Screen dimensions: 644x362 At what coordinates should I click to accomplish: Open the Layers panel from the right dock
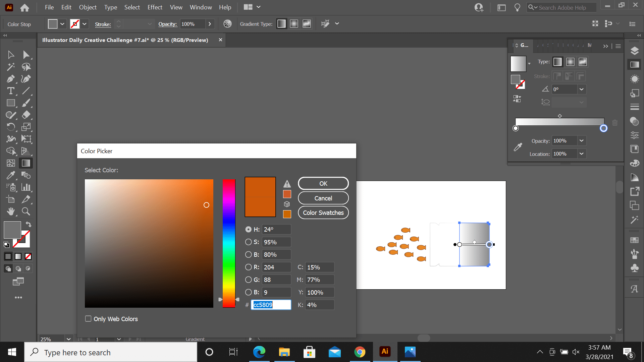pos(634,51)
